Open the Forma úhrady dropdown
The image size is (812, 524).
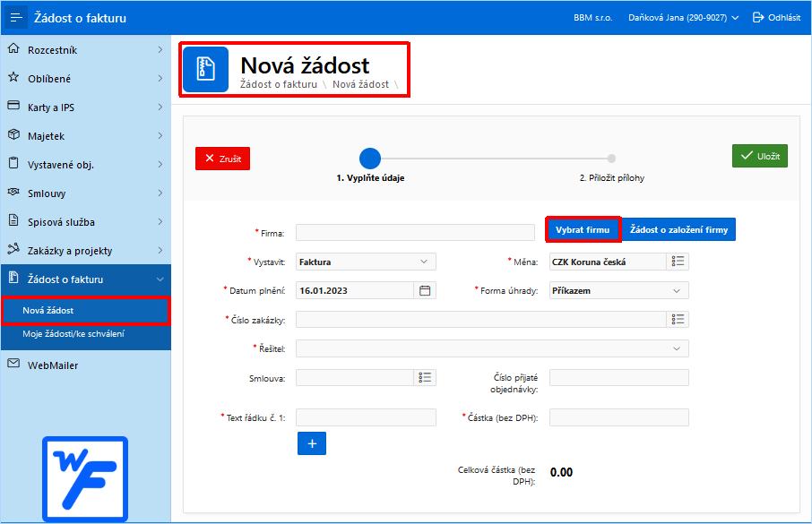618,290
